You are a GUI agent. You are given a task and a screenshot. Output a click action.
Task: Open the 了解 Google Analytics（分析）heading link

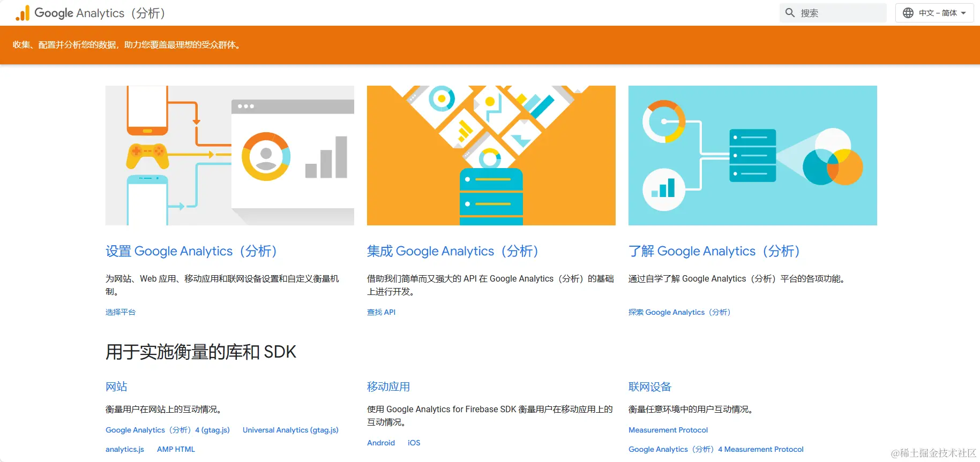tap(715, 251)
